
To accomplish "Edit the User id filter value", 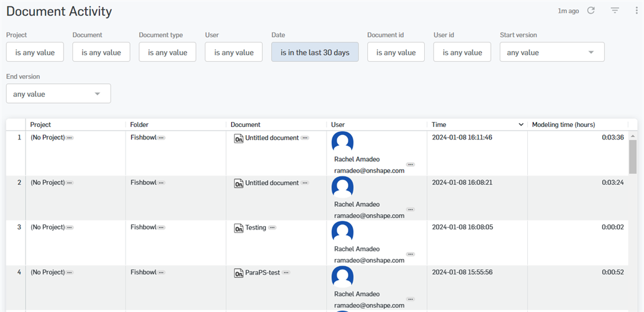I will 462,53.
